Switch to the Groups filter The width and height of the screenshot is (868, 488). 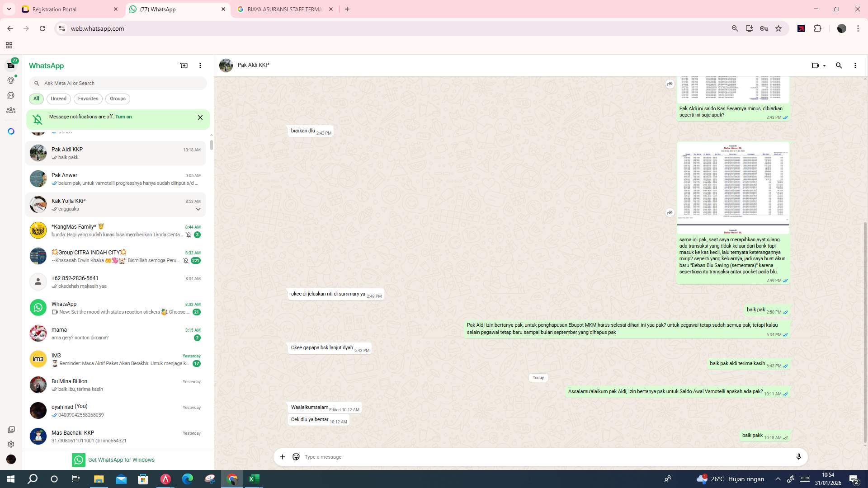pos(117,99)
